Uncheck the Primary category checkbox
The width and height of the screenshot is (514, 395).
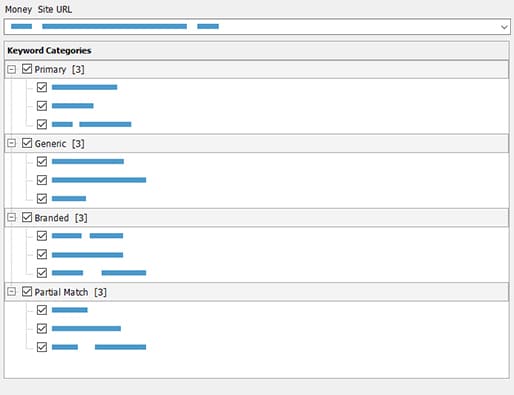click(x=27, y=69)
